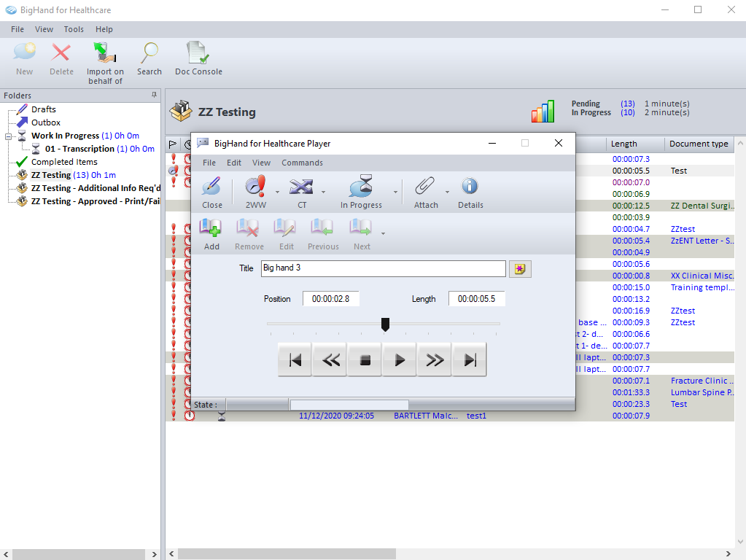Screen dimensions: 746x560
Task: Click the Length time field
Action: [x=476, y=299]
